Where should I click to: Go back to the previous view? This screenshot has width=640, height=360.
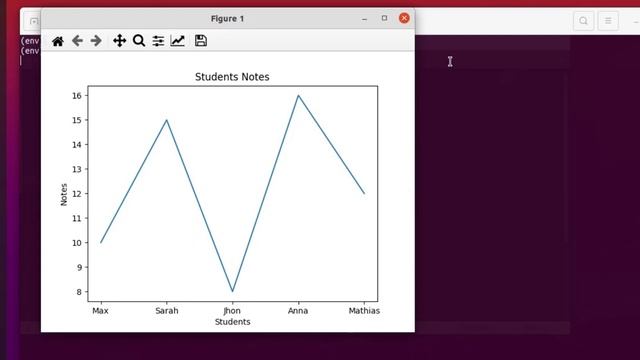click(77, 41)
